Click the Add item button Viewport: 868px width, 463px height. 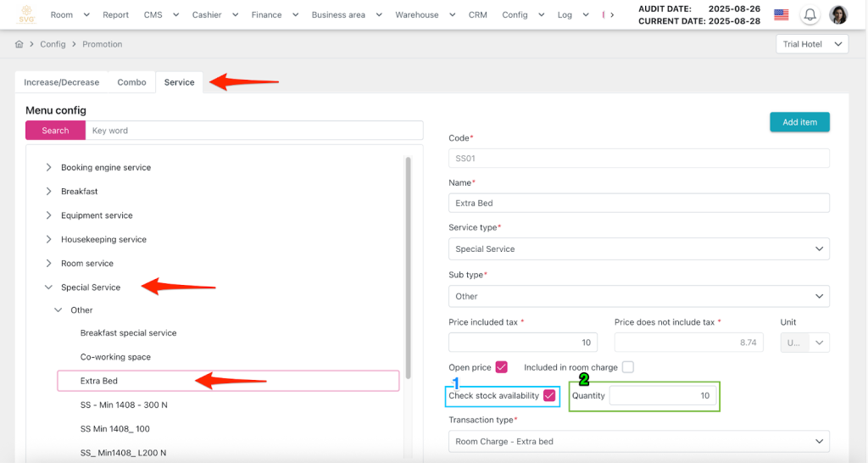tap(799, 122)
